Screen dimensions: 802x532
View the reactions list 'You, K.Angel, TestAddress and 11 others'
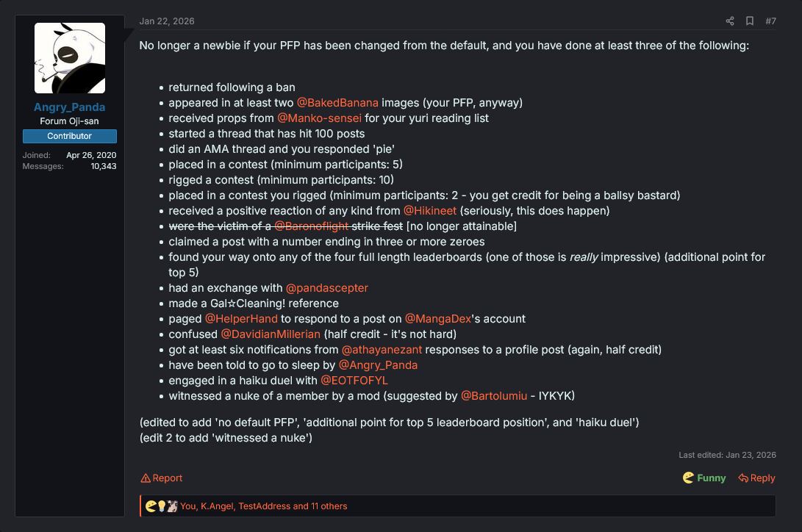click(263, 506)
